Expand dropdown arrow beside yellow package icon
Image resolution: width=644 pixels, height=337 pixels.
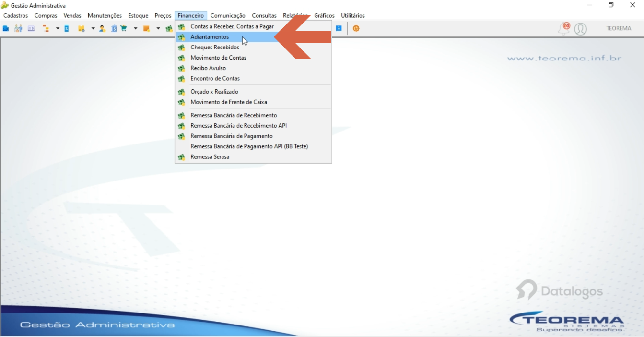[93, 28]
